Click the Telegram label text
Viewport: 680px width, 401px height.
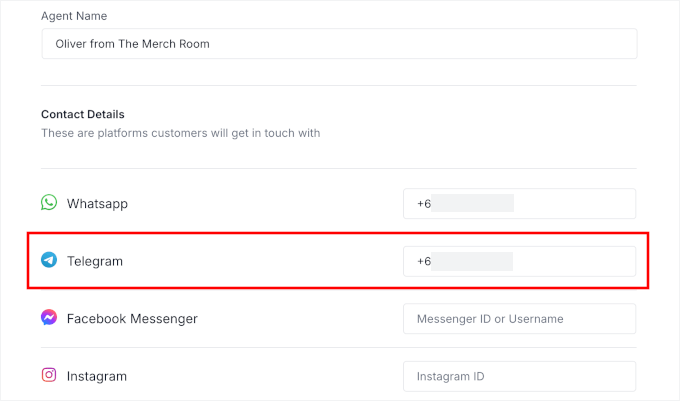(95, 261)
